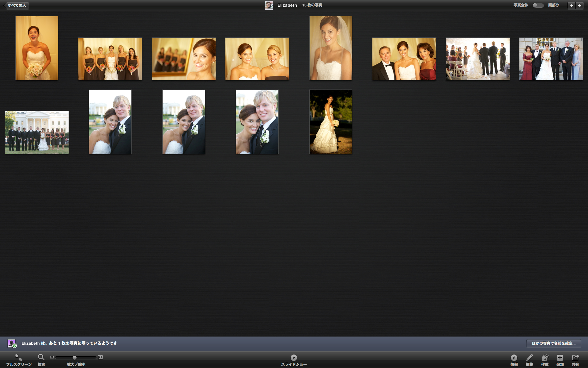Select the night garden bride photo
588x368 pixels.
pyautogui.click(x=330, y=122)
